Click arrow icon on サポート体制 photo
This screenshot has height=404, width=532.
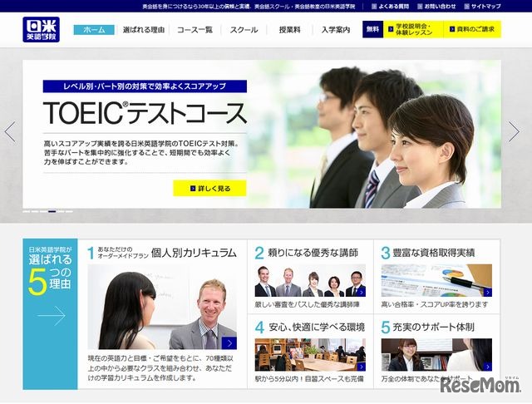pyautogui.click(x=488, y=367)
